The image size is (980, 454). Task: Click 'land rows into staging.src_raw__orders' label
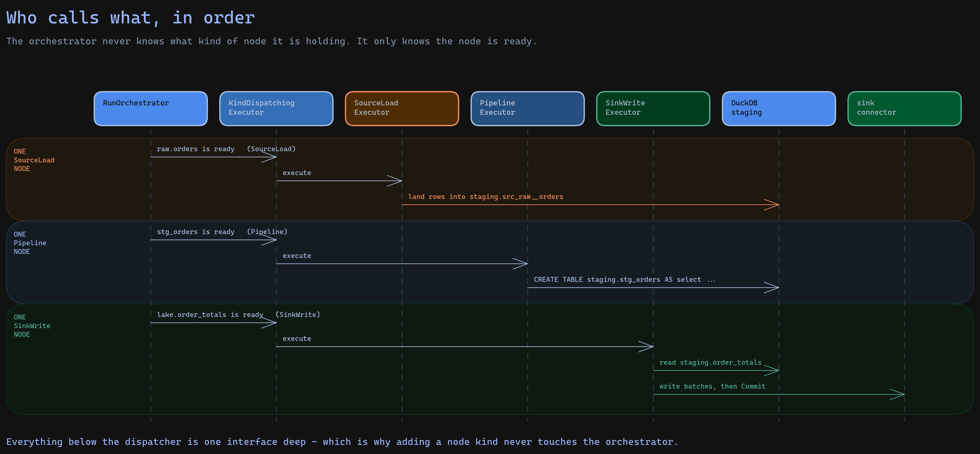(486, 197)
